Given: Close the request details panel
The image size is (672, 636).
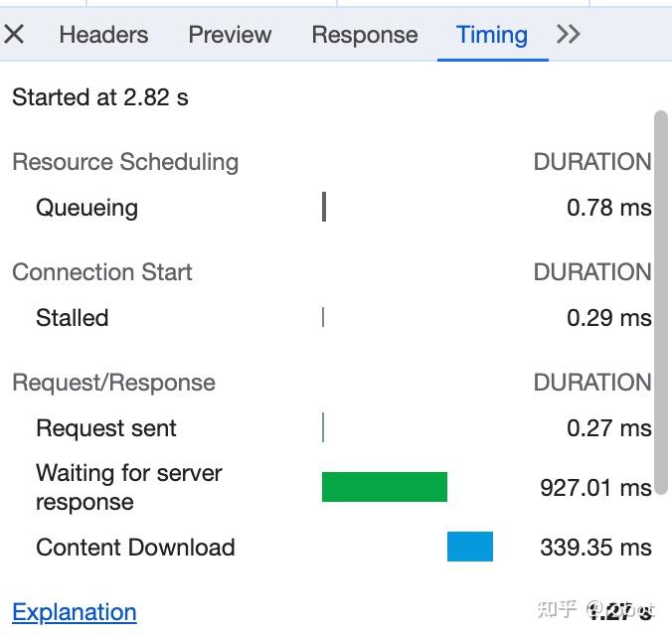Looking at the screenshot, I should point(14,35).
